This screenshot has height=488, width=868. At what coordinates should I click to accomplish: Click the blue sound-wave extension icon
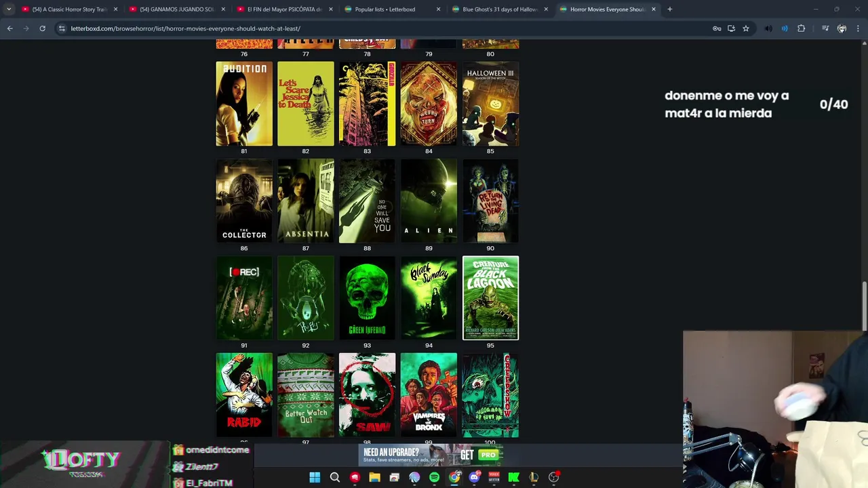point(785,28)
